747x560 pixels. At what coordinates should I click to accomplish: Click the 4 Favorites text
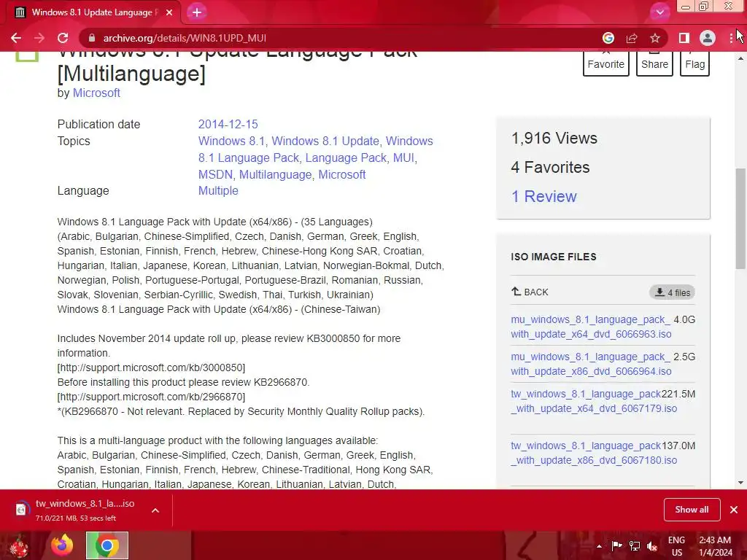tap(550, 167)
